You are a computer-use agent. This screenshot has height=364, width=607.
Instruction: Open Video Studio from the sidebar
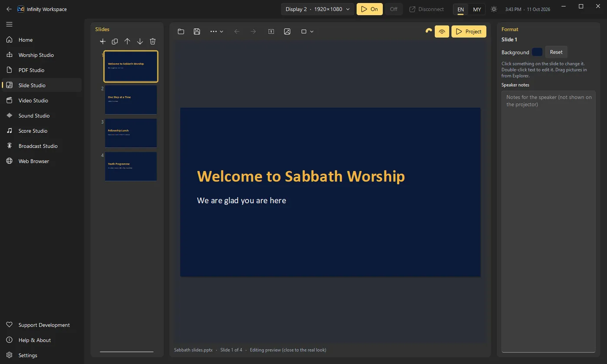42,101
